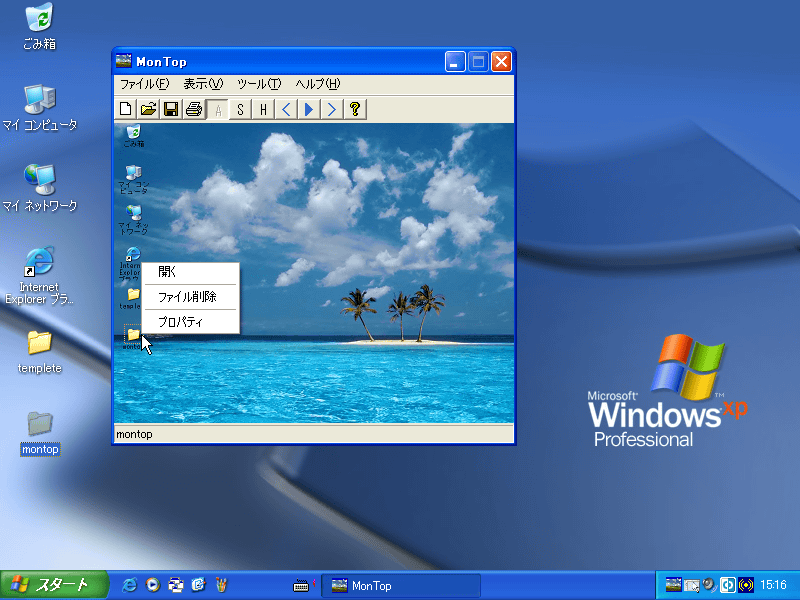Click the speaker volume tray icon
Viewport: 800px width, 600px height.
[x=710, y=585]
